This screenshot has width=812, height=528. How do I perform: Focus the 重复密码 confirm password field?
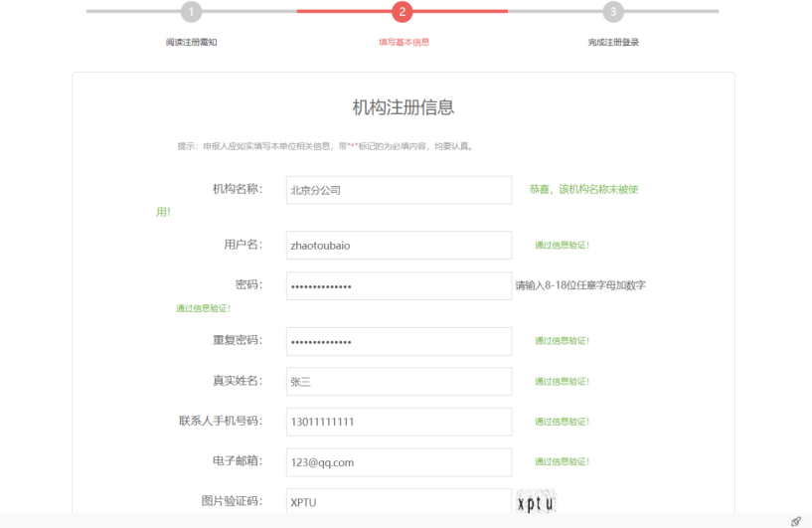click(399, 341)
